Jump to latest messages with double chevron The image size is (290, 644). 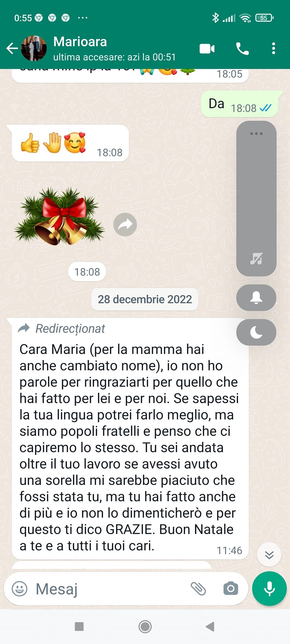269,555
